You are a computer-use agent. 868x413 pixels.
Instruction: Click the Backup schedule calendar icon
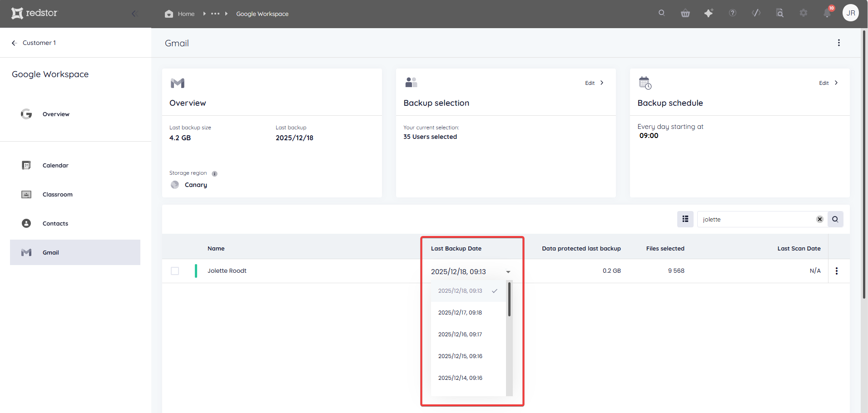(645, 83)
